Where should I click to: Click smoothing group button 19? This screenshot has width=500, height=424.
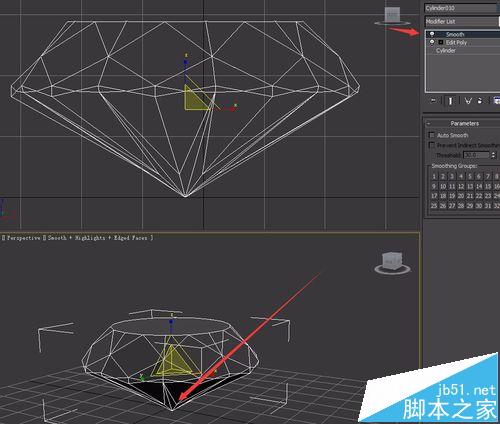[452, 196]
